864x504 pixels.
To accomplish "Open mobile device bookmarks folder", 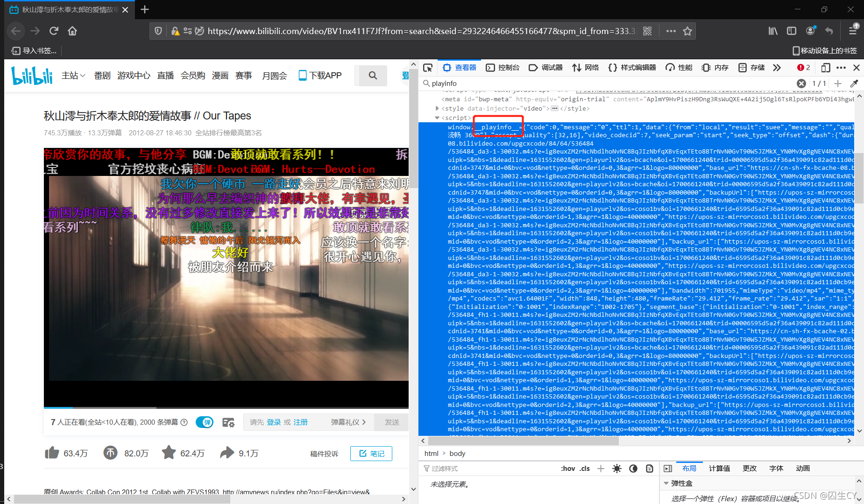I will point(825,50).
